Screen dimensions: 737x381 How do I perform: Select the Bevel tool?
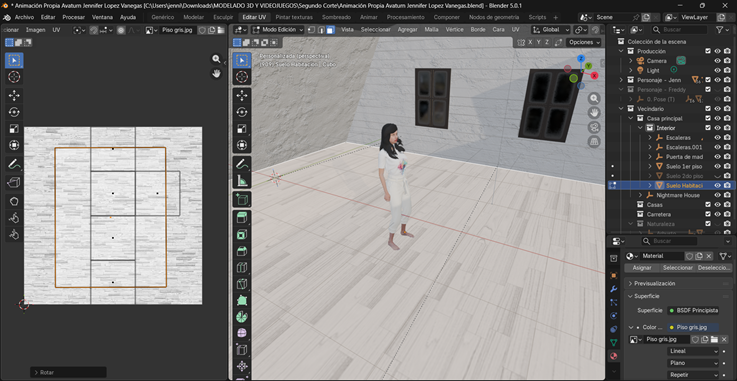pyautogui.click(x=242, y=251)
